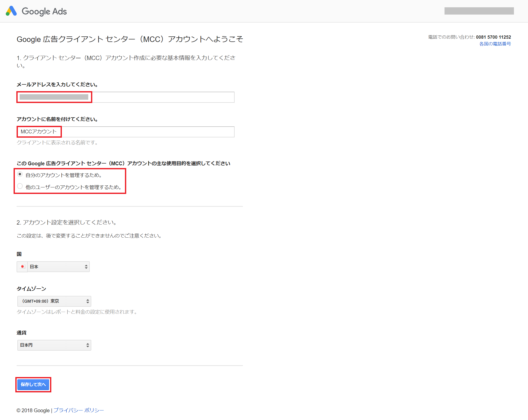528x420 pixels.
Task: Open the 通貨 currency dropdown showing 日本円
Action: 54,345
